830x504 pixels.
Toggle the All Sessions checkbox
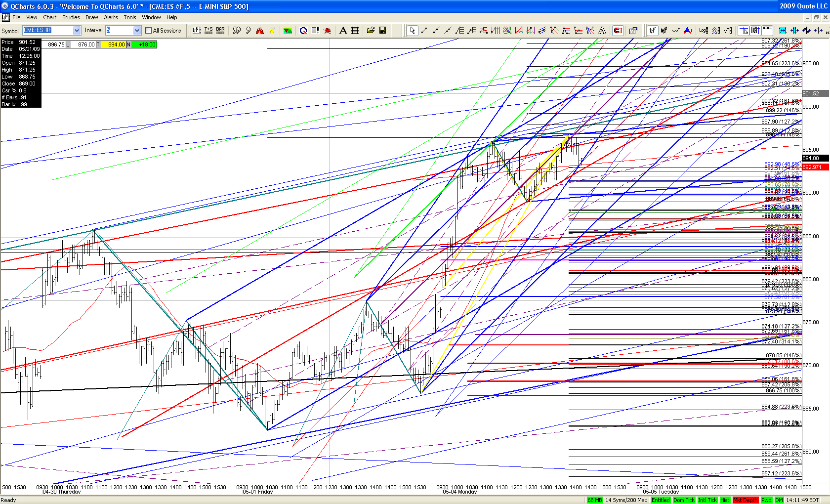[149, 31]
